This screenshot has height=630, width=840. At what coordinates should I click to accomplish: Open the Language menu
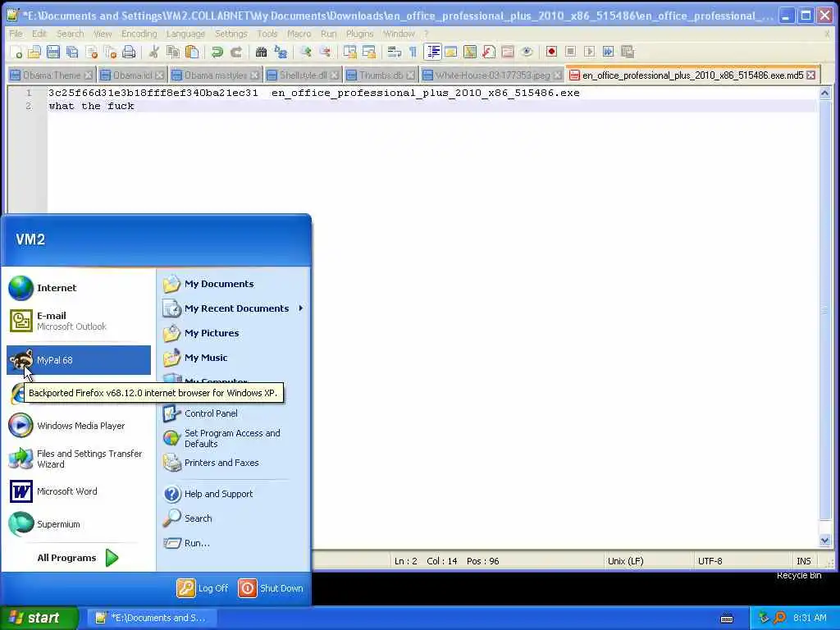[x=185, y=34]
